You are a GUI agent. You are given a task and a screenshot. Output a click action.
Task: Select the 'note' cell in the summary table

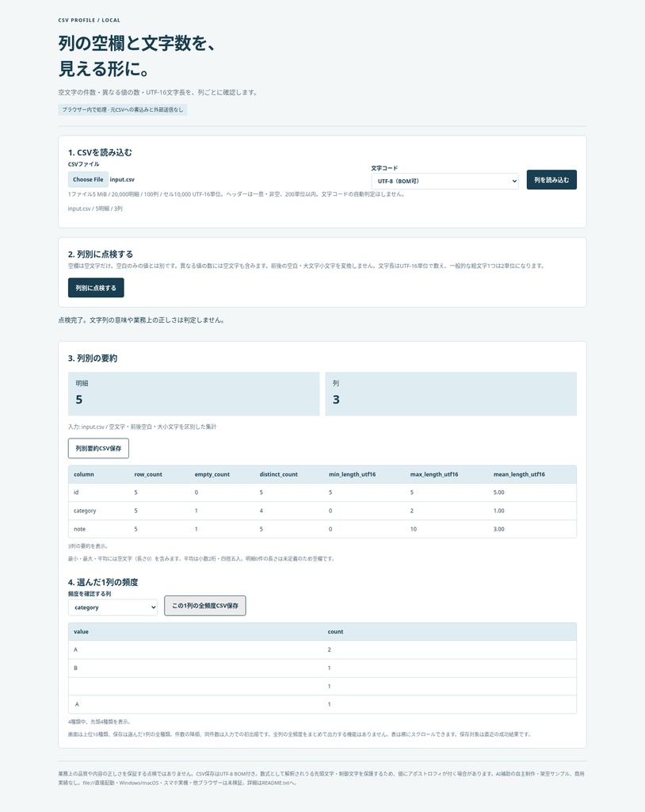coord(80,529)
